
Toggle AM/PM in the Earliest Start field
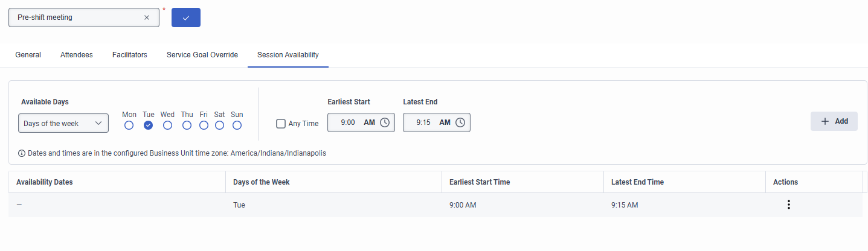[369, 122]
